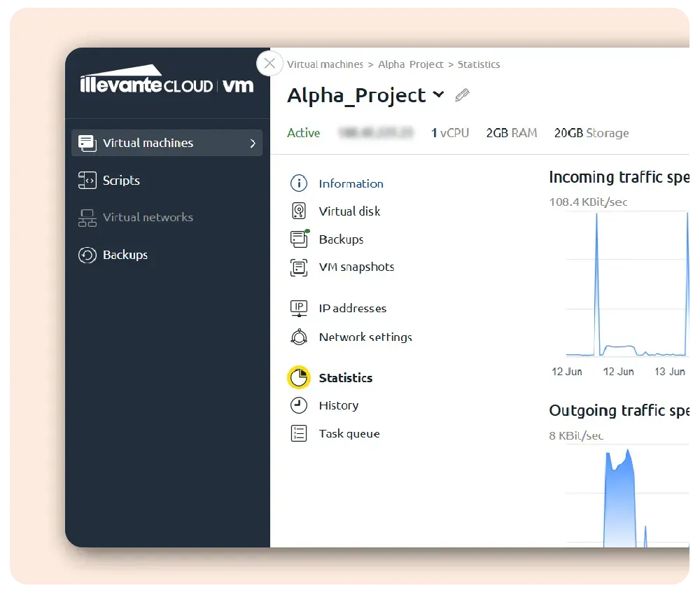Open the Virtual disk section
This screenshot has height=595, width=700.
(x=349, y=211)
